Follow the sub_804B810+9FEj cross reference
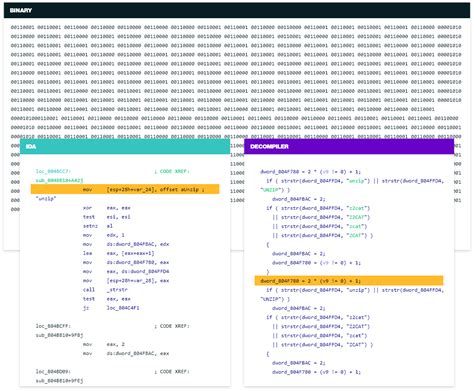This screenshot has height=391, width=474. 59,381
